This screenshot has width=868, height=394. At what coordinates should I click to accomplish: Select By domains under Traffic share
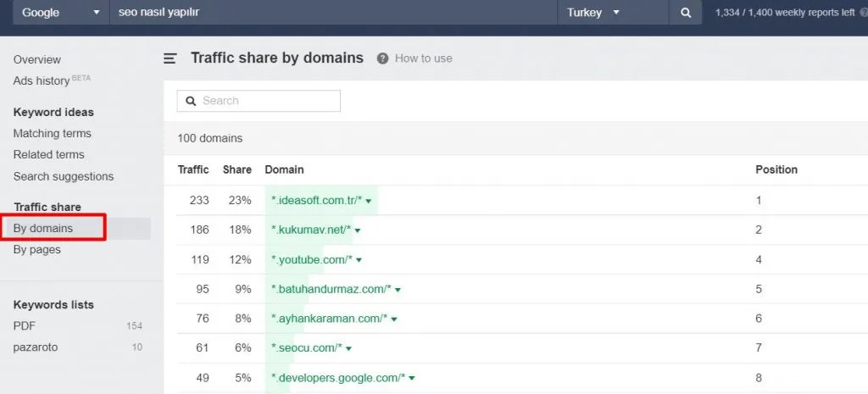point(43,228)
